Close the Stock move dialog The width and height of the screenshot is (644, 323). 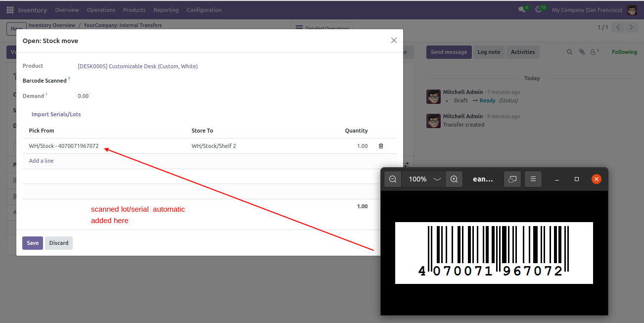coord(394,41)
